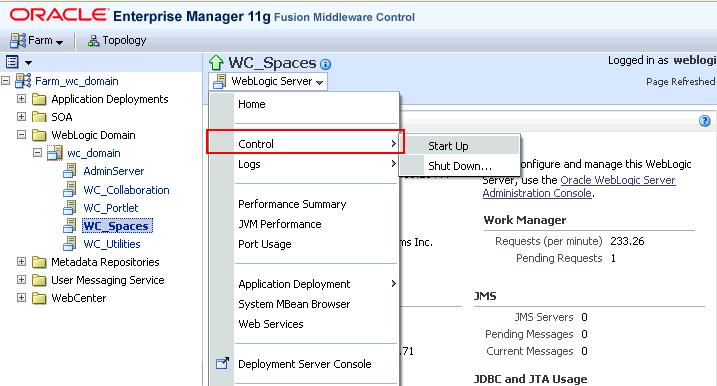The image size is (717, 386).
Task: Choose Start Up from Control submenu
Action: 460,146
